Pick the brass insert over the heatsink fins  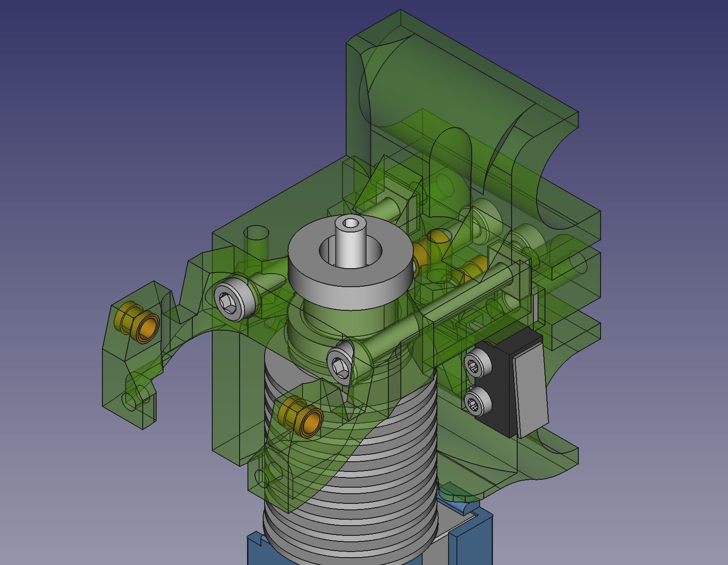pyautogui.click(x=300, y=416)
